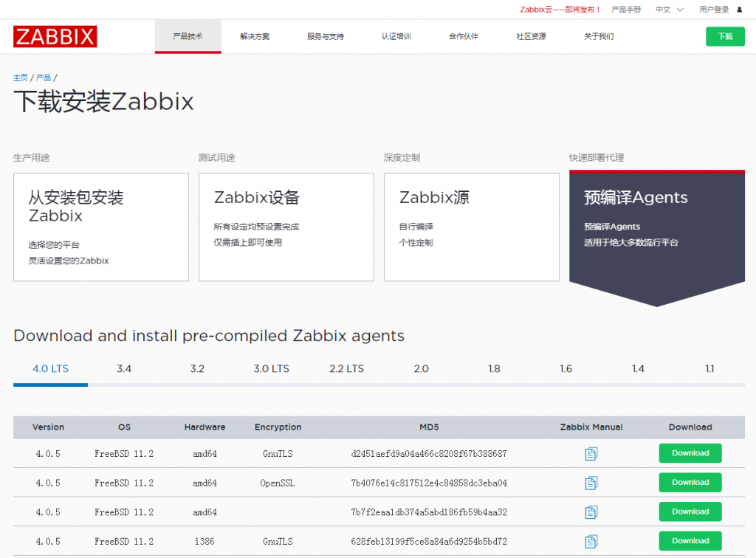
Task: Click the OS column header
Action: click(x=124, y=427)
